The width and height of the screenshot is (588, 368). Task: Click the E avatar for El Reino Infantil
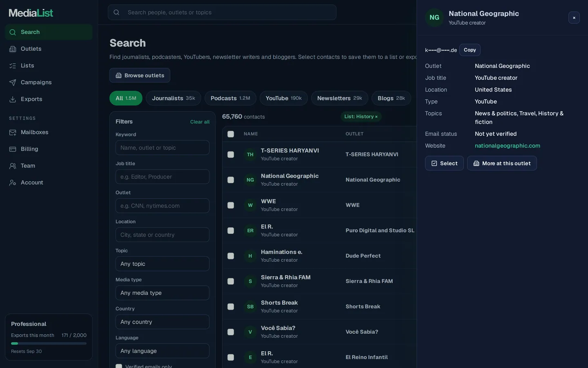tap(250, 357)
